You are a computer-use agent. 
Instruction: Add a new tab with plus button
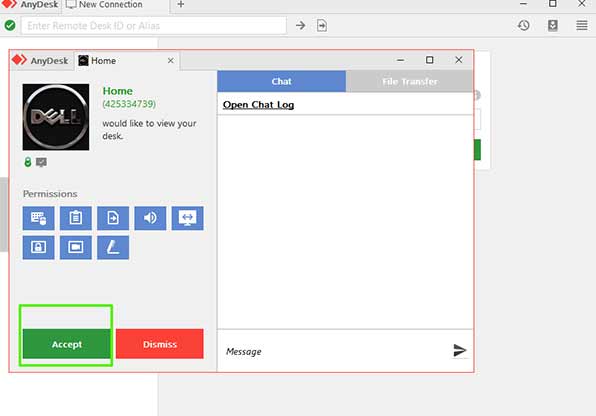(181, 5)
